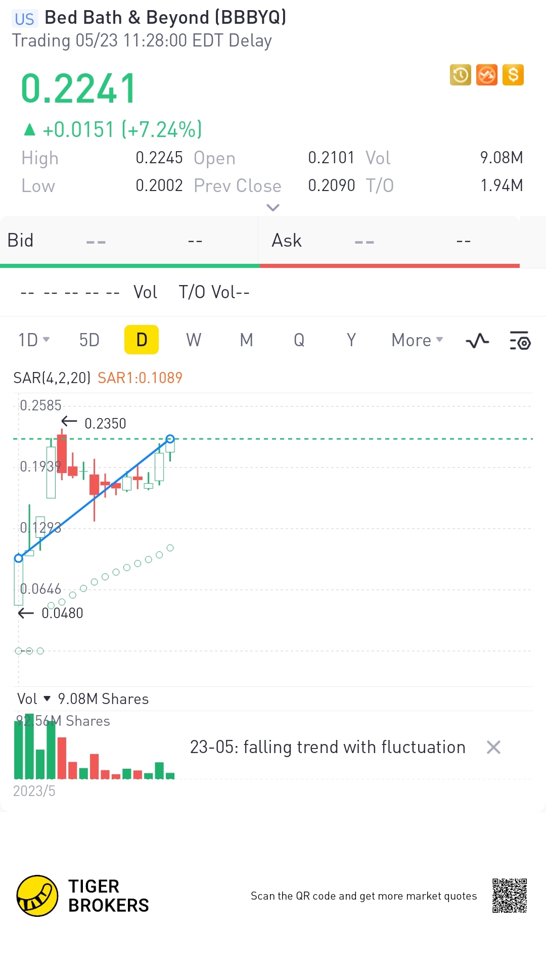This screenshot has width=546, height=980.
Task: Tap the Bid quote row
Action: click(129, 241)
